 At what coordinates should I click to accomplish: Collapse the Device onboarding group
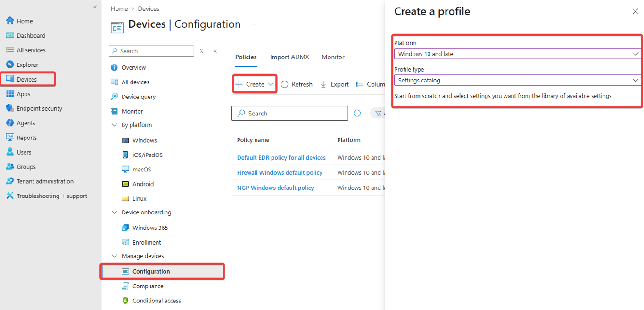114,212
